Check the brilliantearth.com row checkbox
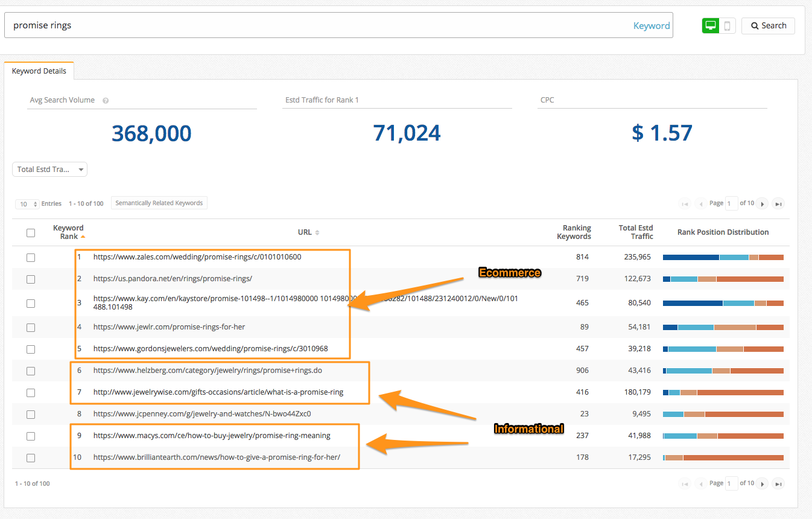The width and height of the screenshot is (812, 519). tap(31, 458)
